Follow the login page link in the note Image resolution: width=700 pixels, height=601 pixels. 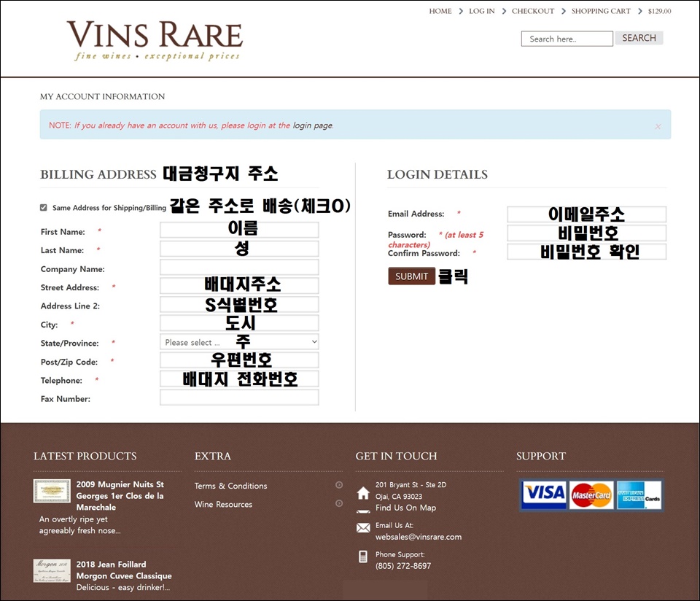pyautogui.click(x=313, y=125)
